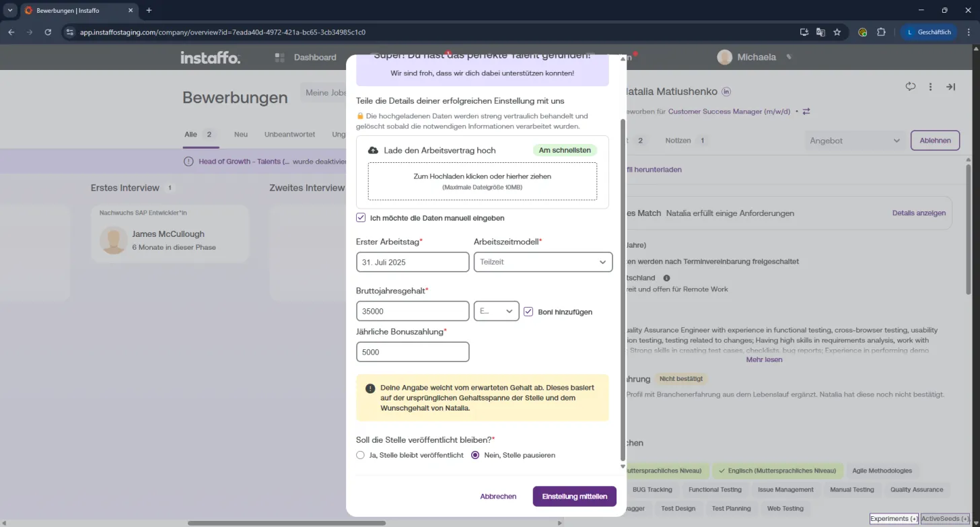Viewport: 980px width, 527px height.
Task: Select the Unbeantwortet filter tab
Action: click(x=289, y=135)
